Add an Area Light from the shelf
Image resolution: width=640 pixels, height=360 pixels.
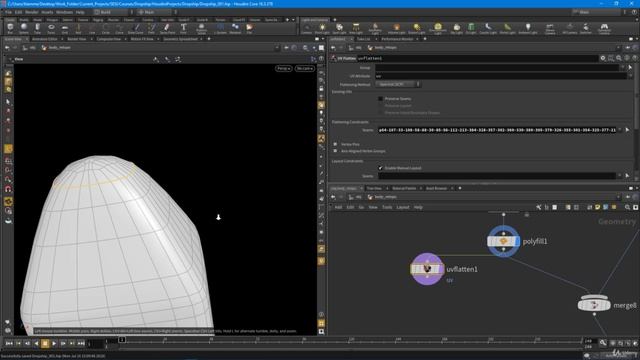click(x=356, y=29)
